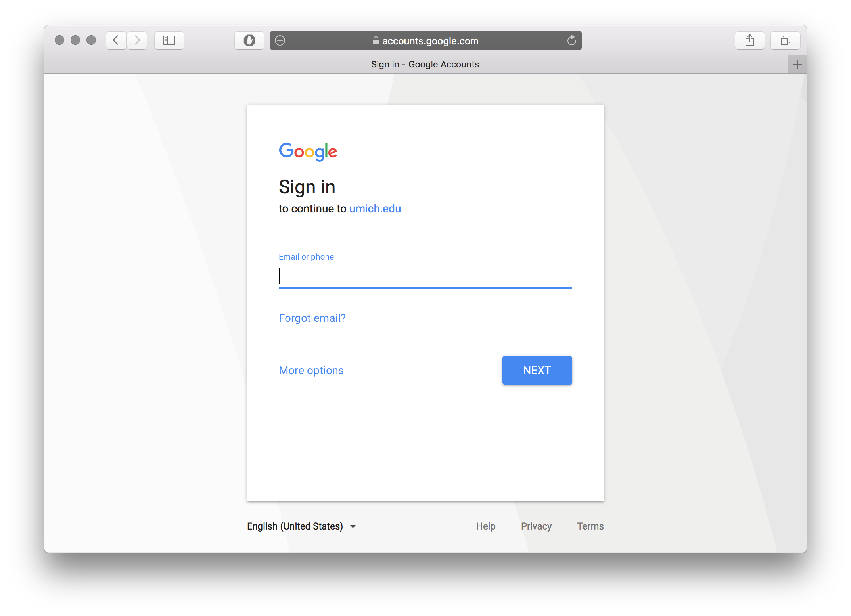This screenshot has height=616, width=851.
Task: Open the Privacy footer link
Action: (x=536, y=526)
